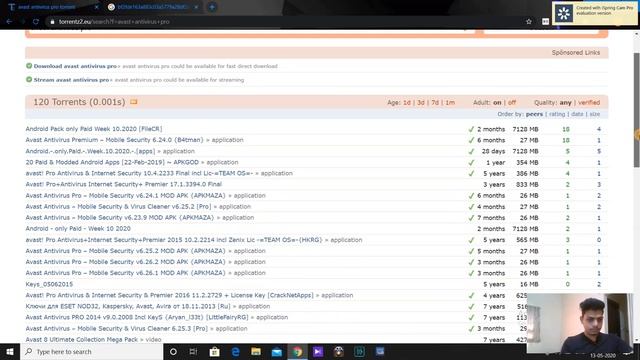640x360 pixels.
Task: Open purple video editor taskbar icon
Action: tap(318, 351)
